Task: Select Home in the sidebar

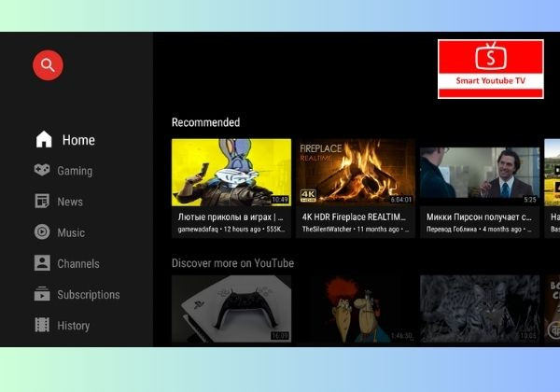Action: coord(78,140)
